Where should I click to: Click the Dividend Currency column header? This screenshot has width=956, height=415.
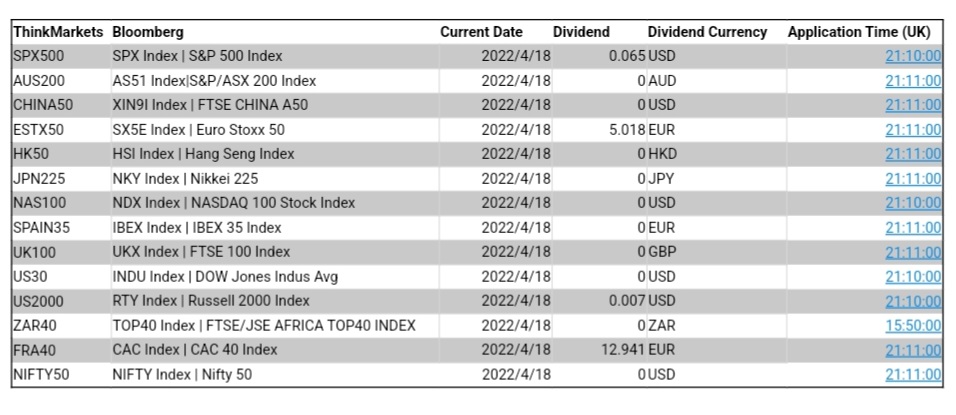click(x=707, y=32)
